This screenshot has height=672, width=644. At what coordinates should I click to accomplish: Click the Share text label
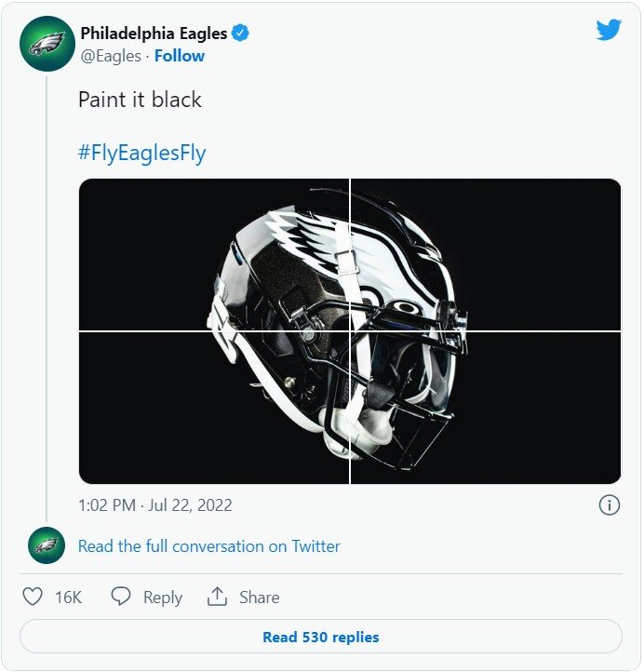[x=260, y=598]
